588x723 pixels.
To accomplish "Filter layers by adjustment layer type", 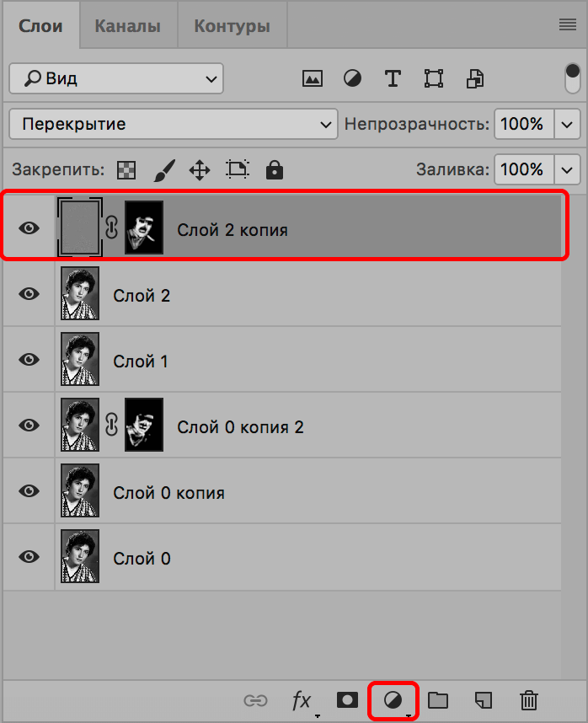I will (352, 79).
